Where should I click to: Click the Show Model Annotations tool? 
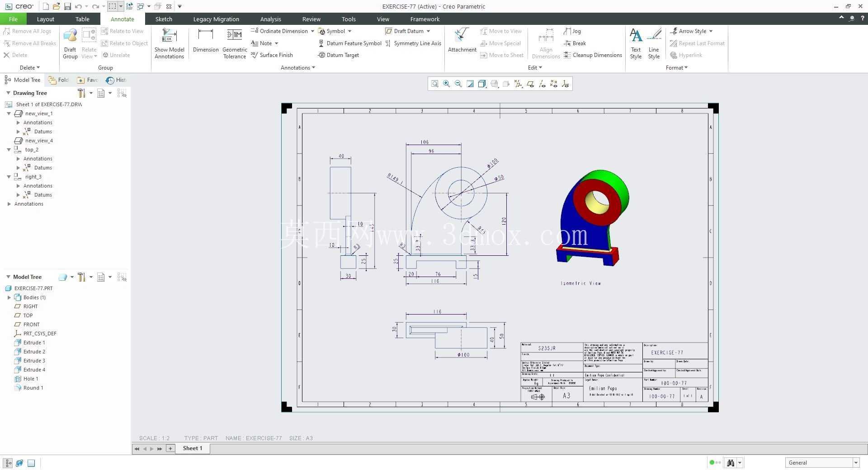coord(169,43)
